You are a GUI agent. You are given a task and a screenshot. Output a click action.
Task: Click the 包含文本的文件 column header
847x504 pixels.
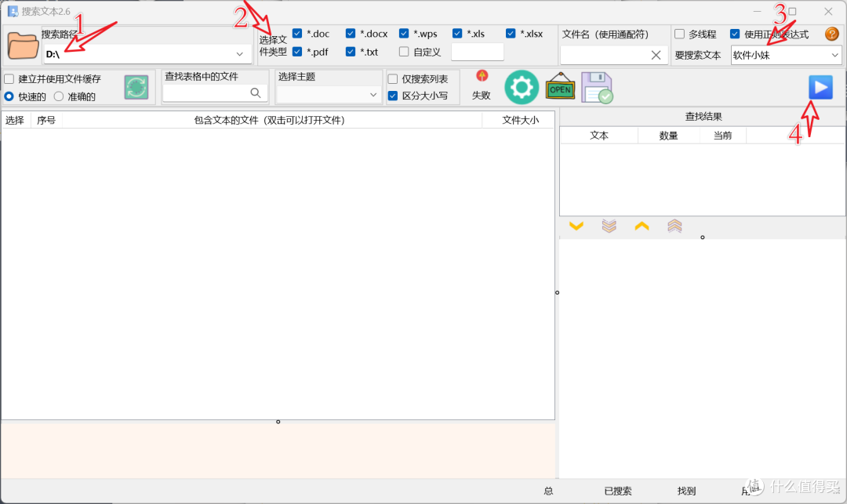point(272,121)
